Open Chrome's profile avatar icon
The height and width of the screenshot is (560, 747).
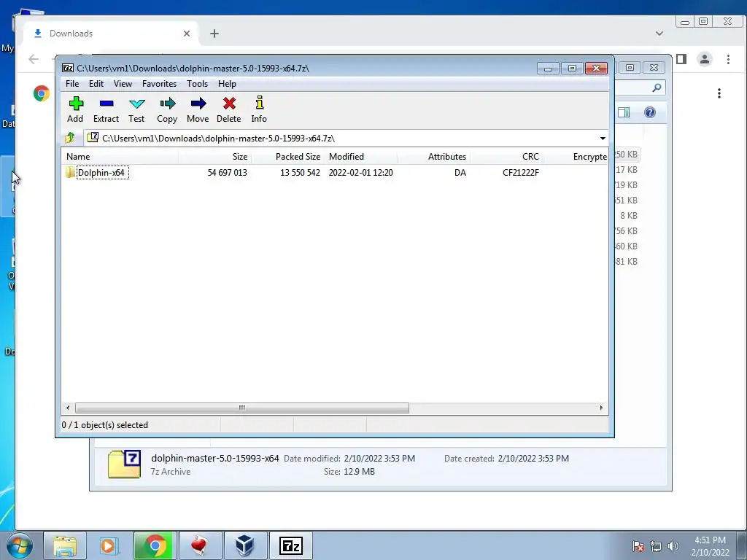(705, 59)
